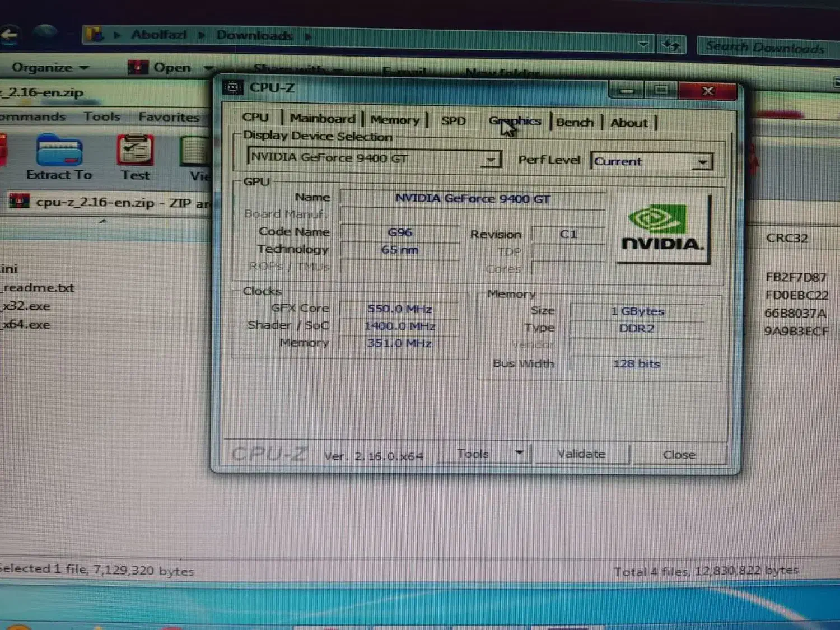This screenshot has height=630, width=840.
Task: Click the Bus Width value 128 bits
Action: click(636, 363)
